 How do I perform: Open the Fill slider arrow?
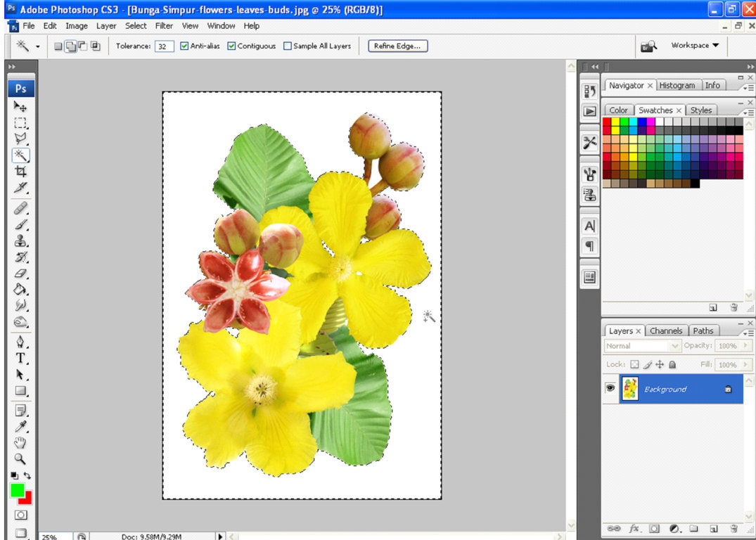coord(746,364)
